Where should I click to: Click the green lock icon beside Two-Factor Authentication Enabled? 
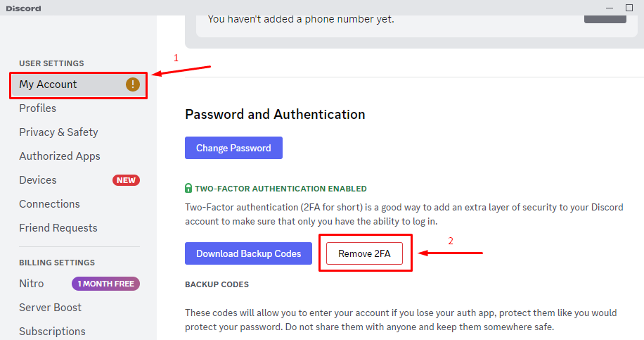pyautogui.click(x=188, y=188)
